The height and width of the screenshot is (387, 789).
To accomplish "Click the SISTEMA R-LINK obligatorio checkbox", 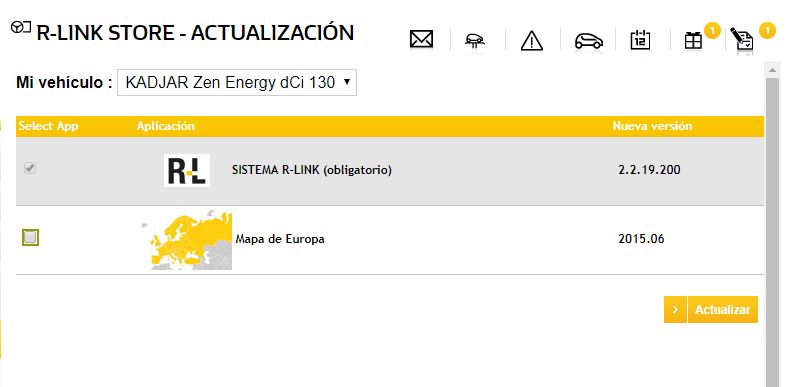I will [30, 169].
